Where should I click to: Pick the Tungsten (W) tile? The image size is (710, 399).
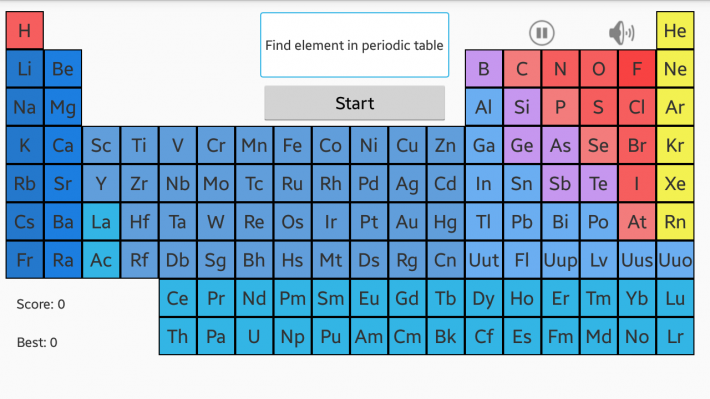click(x=216, y=221)
